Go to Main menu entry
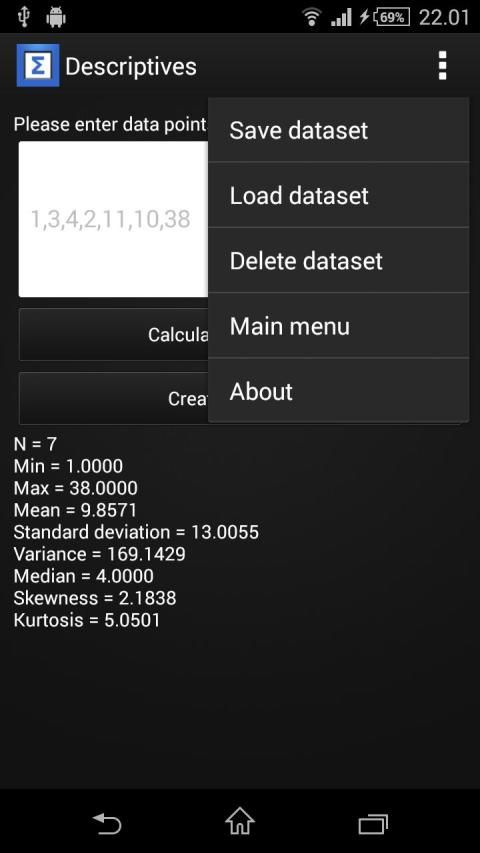This screenshot has width=480, height=853. (338, 326)
